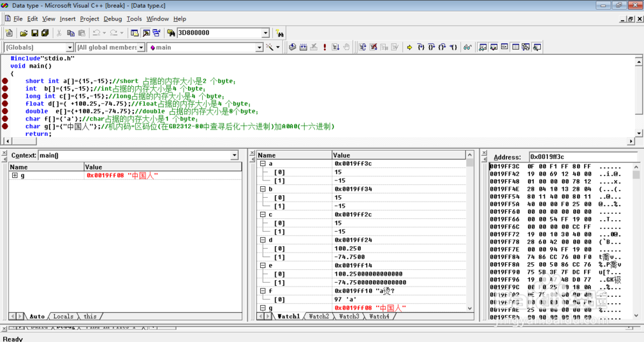Expand variable g in Auto panel

pyautogui.click(x=15, y=175)
